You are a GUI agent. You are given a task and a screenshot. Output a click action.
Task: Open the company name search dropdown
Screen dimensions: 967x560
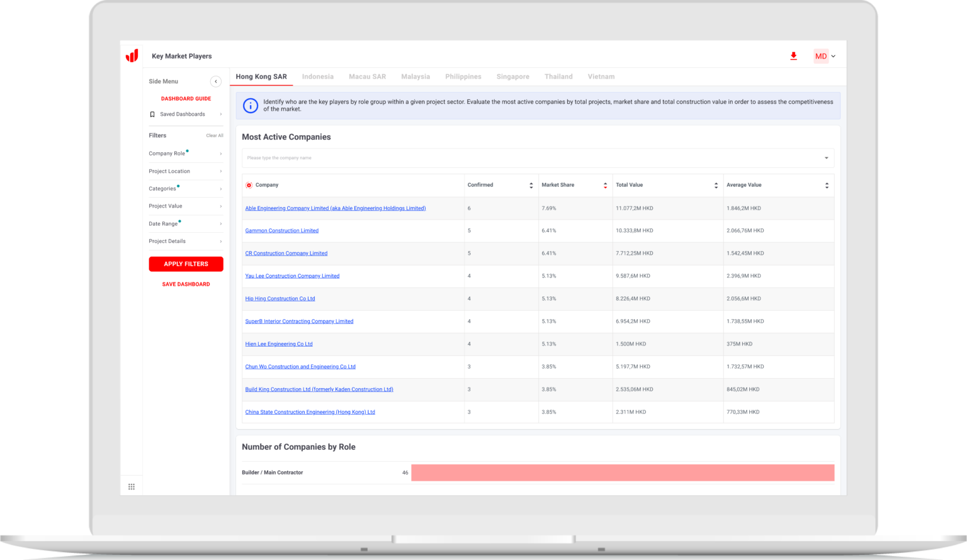826,157
